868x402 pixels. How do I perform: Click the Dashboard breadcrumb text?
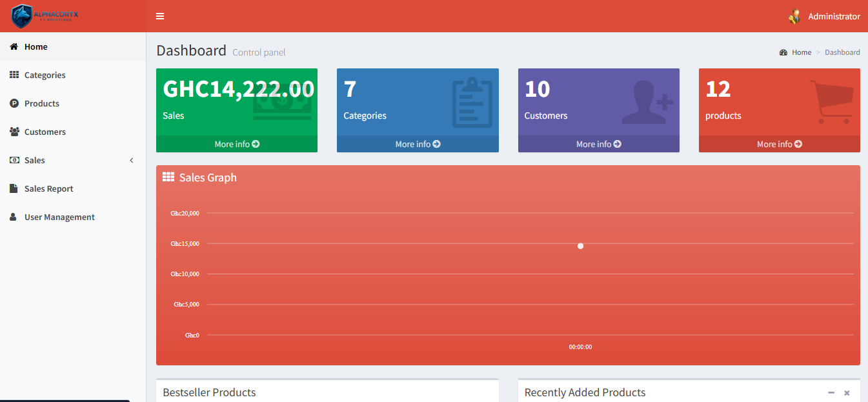842,52
